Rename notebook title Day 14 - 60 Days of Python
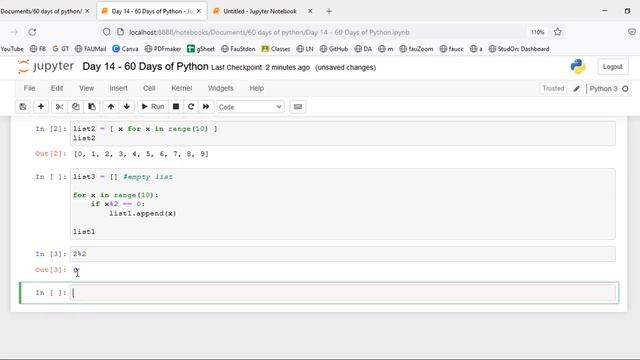Viewport: 640px width, 360px height. (145, 67)
